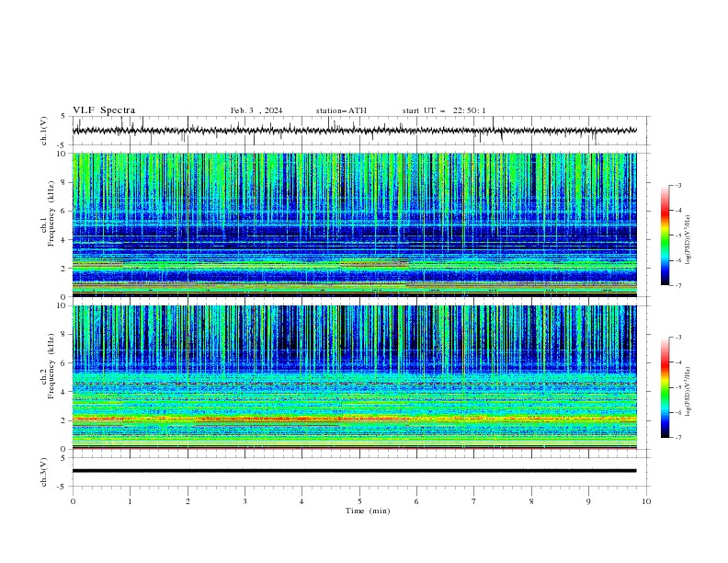This screenshot has height=563, width=728.
Task: Click the ch.2 frequency axis "2" tick label
Action: (63, 420)
